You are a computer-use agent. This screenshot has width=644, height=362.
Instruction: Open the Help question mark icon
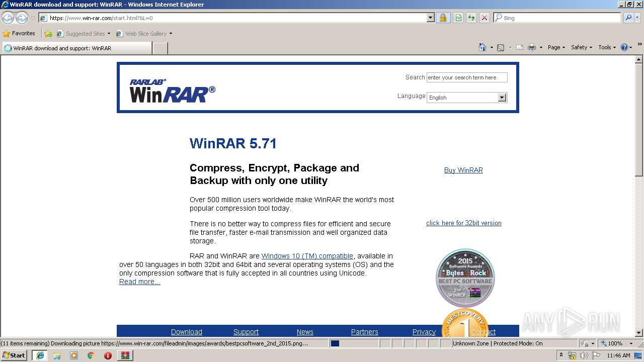624,47
